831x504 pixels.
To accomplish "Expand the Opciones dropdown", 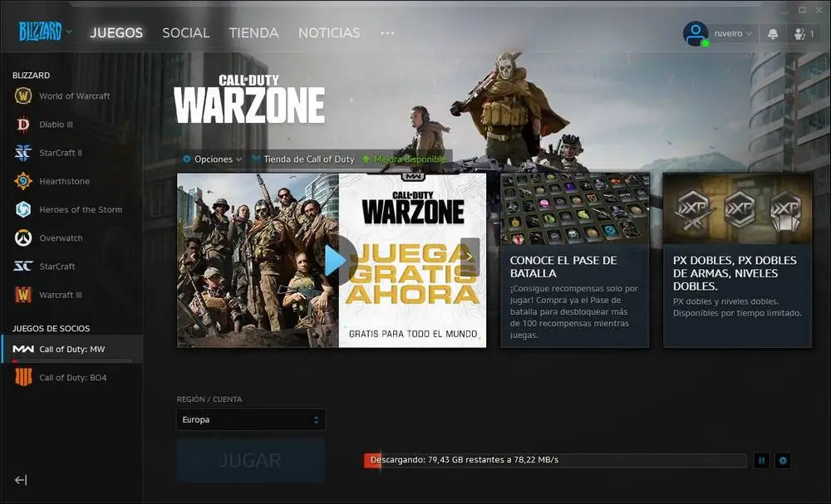I will click(x=212, y=159).
